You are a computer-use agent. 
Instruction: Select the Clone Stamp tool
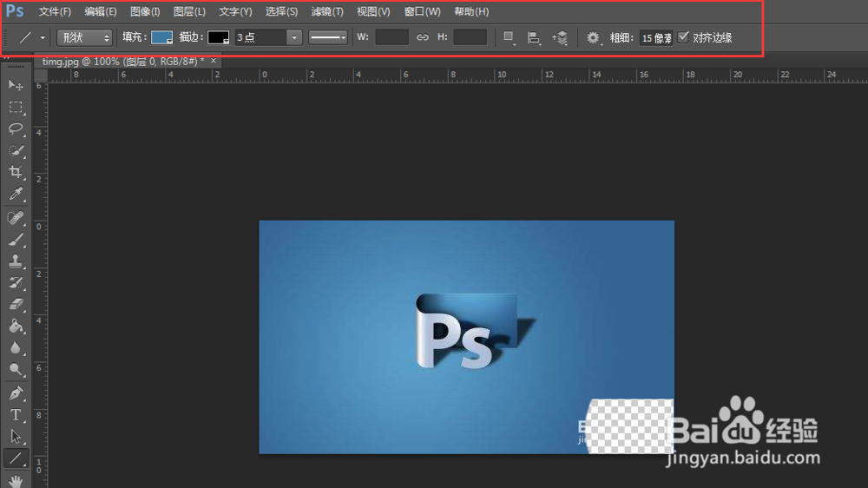(x=16, y=260)
